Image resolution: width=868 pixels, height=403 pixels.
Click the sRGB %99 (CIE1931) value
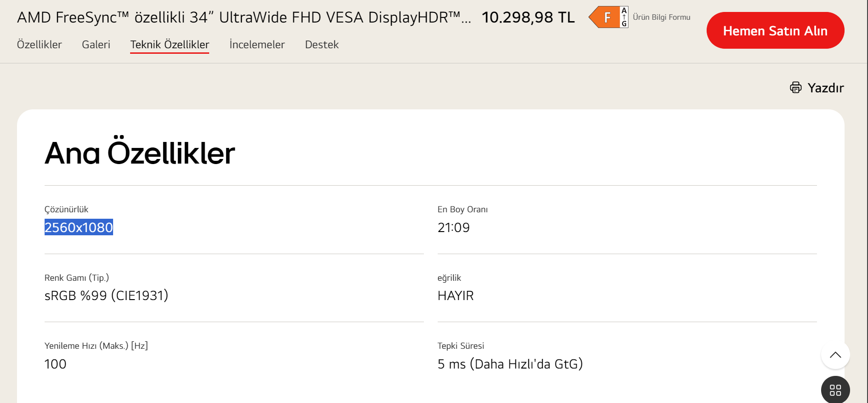click(106, 295)
